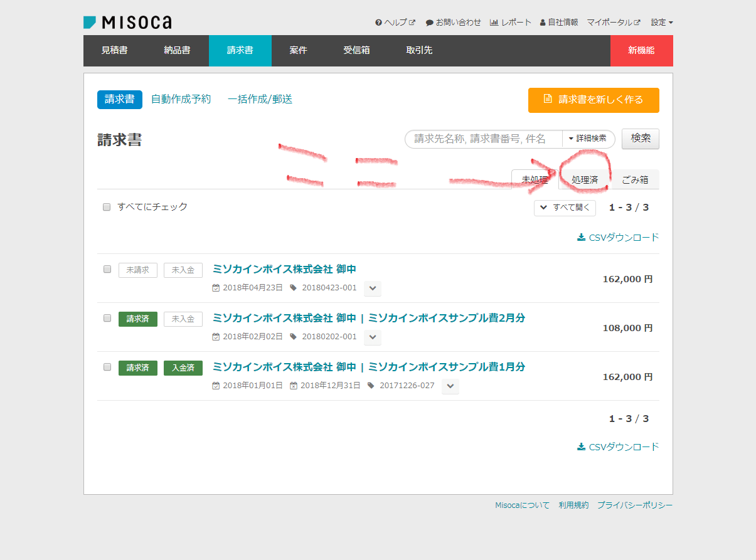Open the 詳細検索 dropdown

(588, 139)
